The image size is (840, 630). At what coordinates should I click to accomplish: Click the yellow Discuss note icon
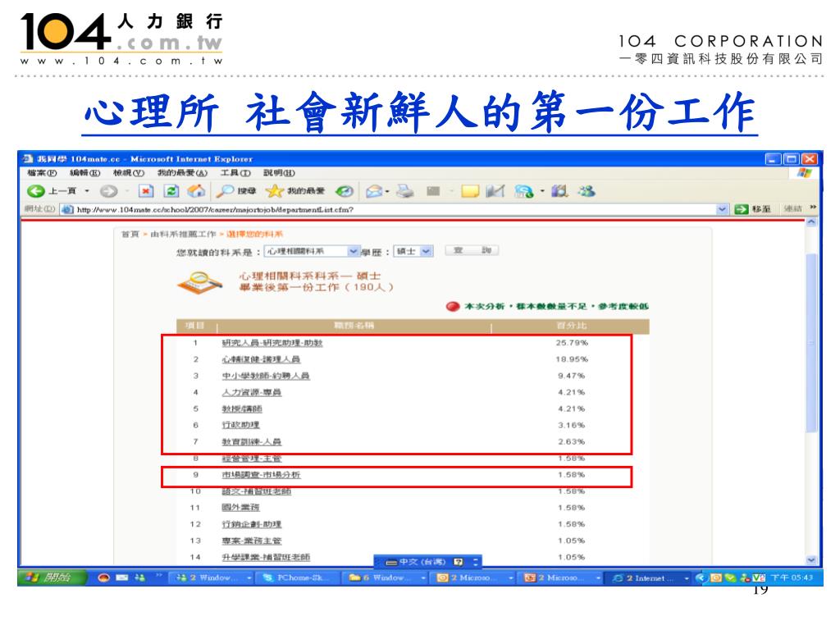coord(470,190)
